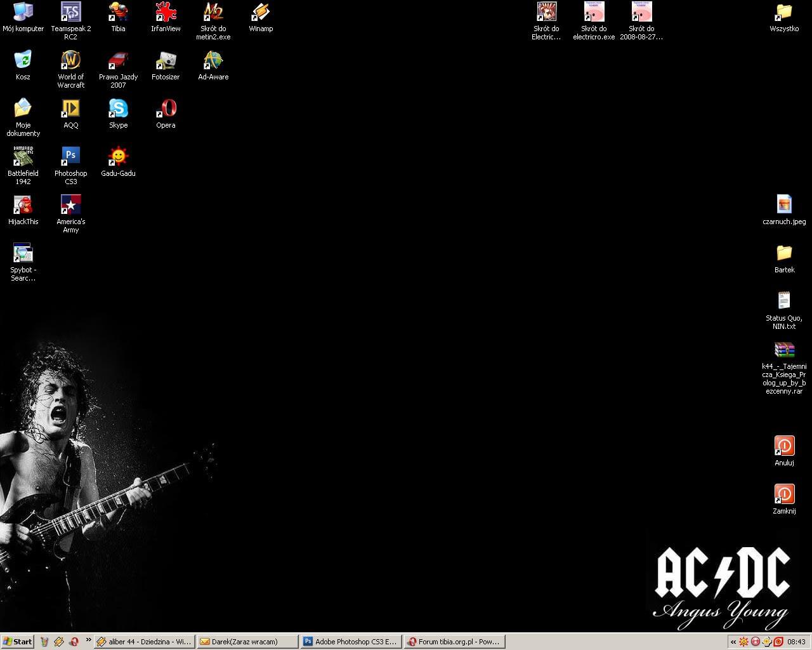Select the Skype desktop shortcut

point(118,114)
